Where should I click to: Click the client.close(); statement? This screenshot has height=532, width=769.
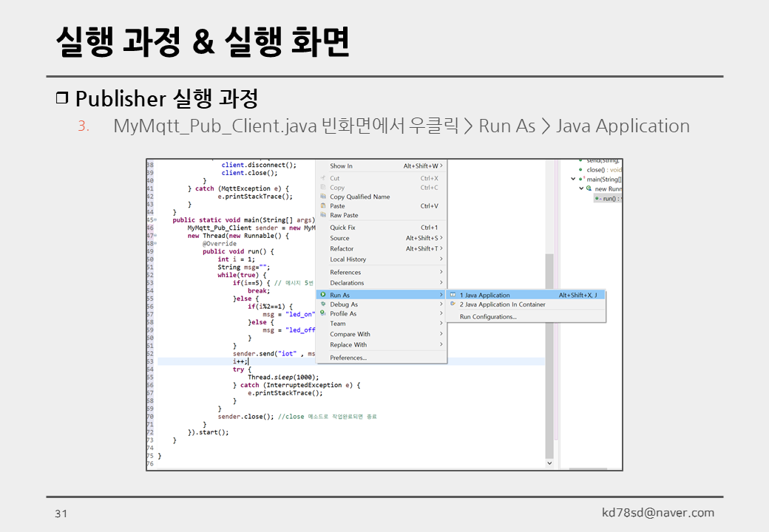[x=249, y=173]
